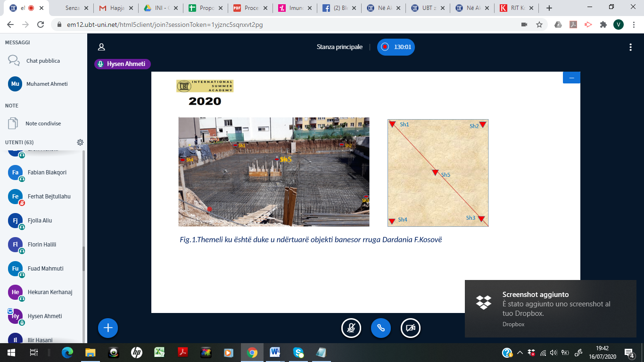
Task: Select user Fabian Blakqori
Action: (x=47, y=173)
